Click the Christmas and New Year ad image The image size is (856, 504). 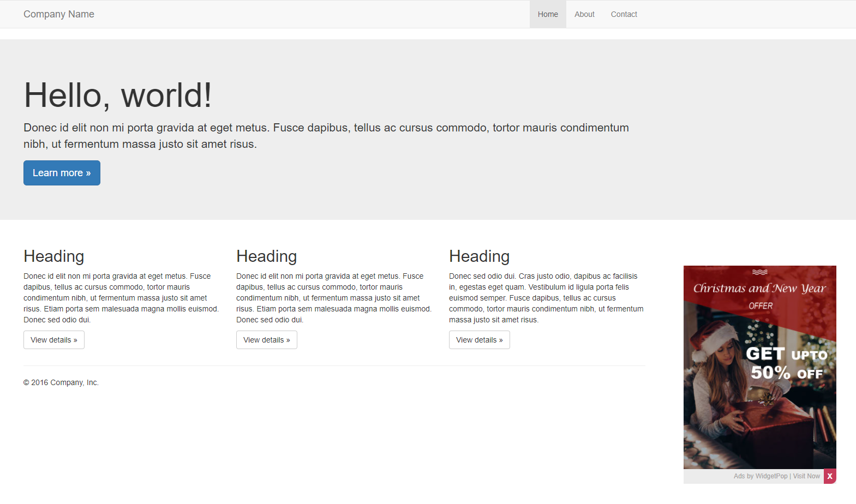pos(760,367)
